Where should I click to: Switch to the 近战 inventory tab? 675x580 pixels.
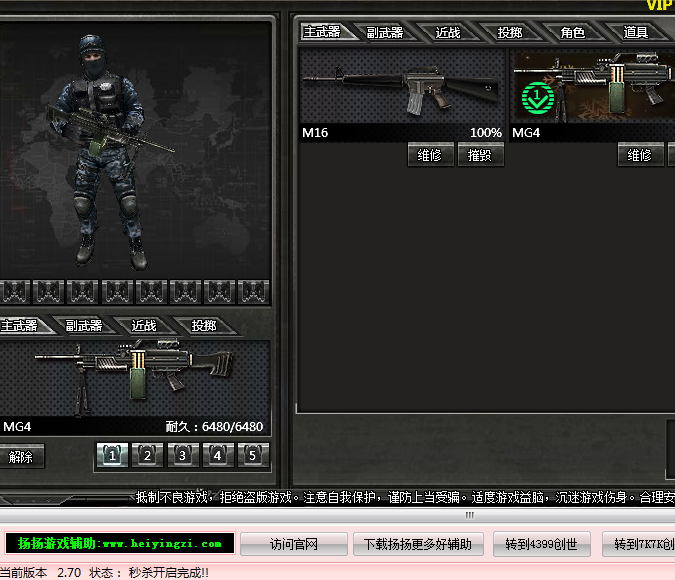point(447,32)
